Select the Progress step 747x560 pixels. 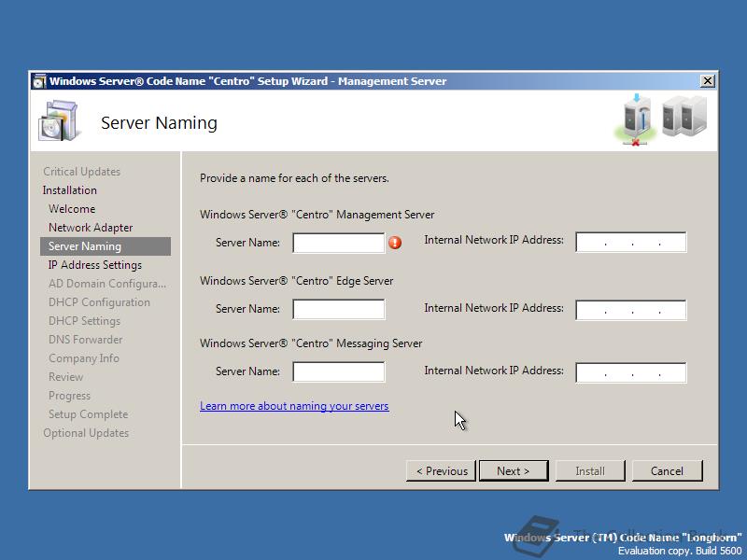pos(69,396)
